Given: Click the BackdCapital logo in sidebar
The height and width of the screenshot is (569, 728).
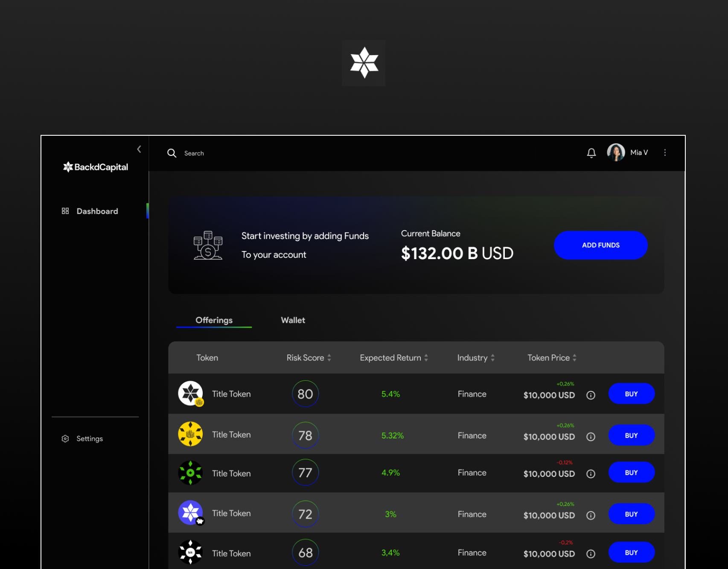Looking at the screenshot, I should (x=96, y=167).
